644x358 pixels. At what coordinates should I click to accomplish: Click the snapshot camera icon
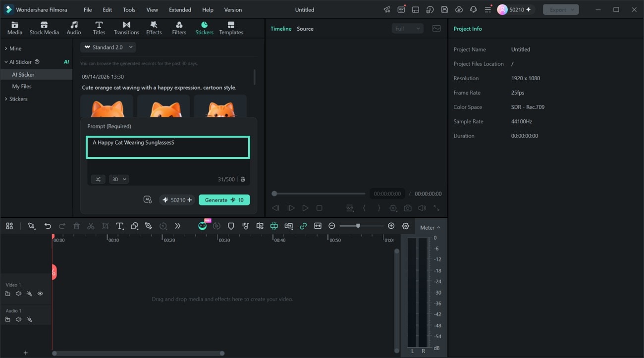click(407, 208)
